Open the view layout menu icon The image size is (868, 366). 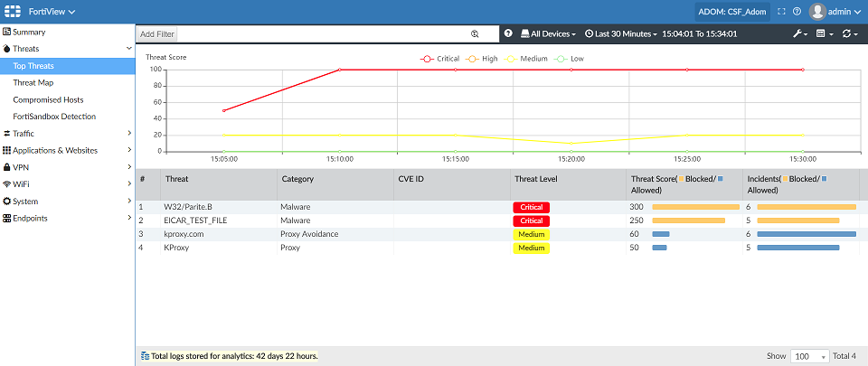tap(824, 33)
